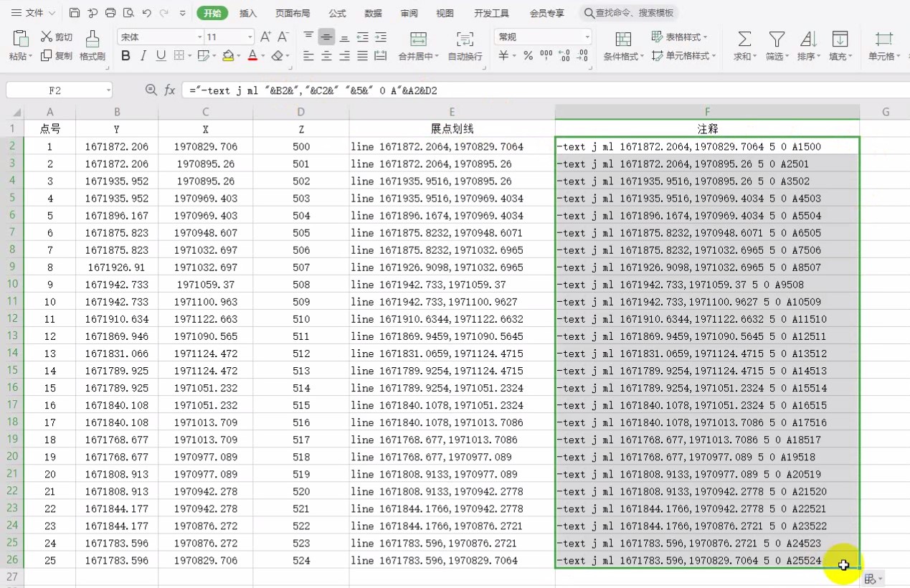This screenshot has height=588, width=910.
Task: Expand the quick access toolbar customize arrow
Action: pyautogui.click(x=183, y=13)
